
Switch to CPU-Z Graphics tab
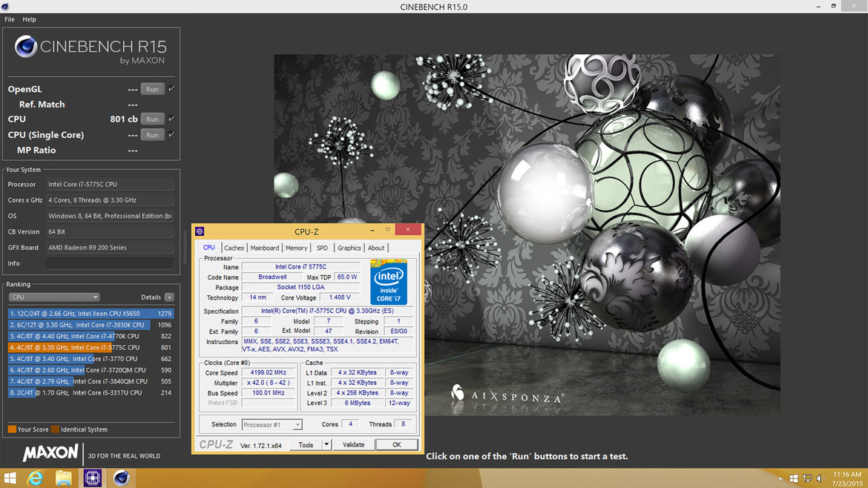pos(349,248)
